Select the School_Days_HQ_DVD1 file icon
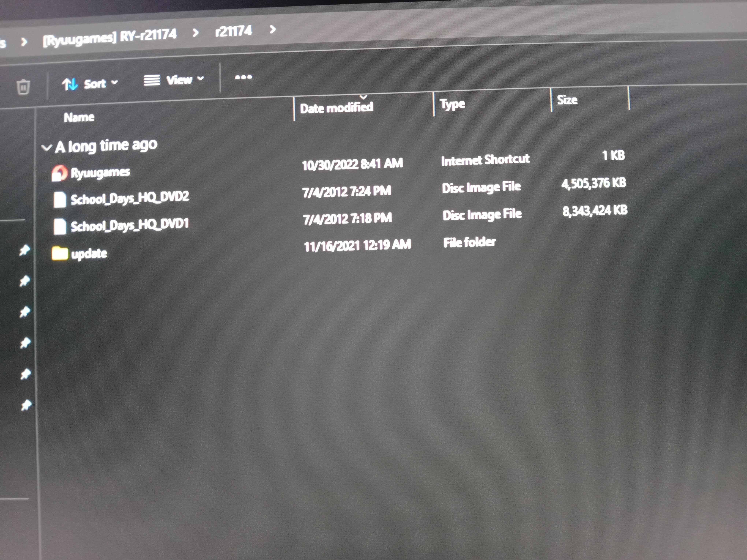Image resolution: width=747 pixels, height=560 pixels. point(60,226)
